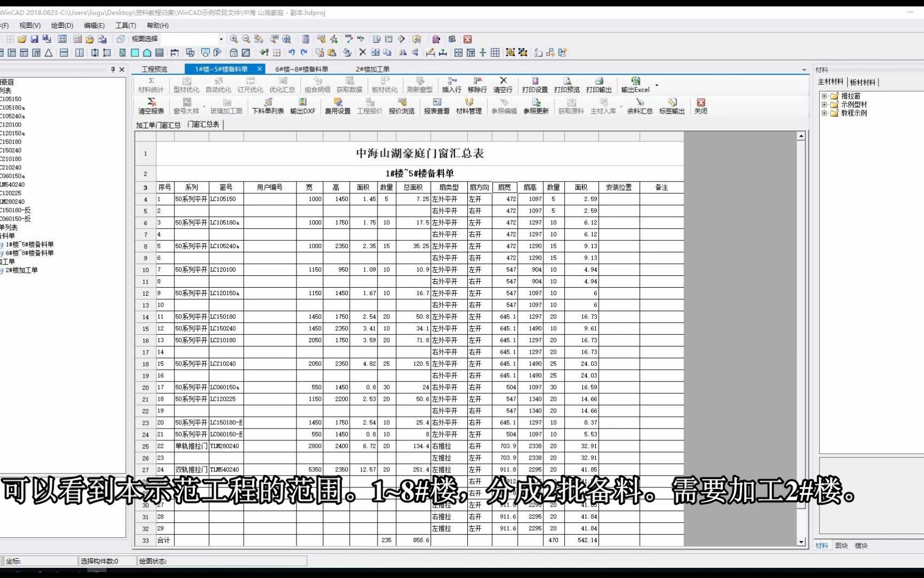Open the document tab list dropdown arrow
The height and width of the screenshot is (578, 924).
pyautogui.click(x=804, y=70)
